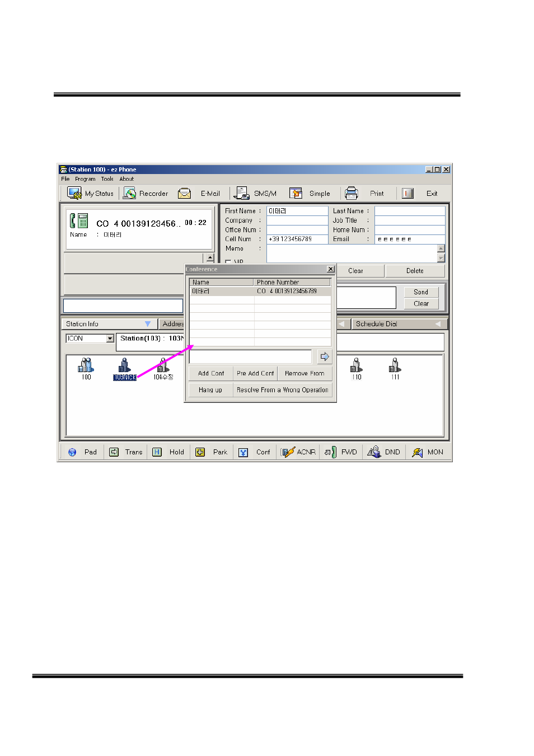Screen dimensions: 534x756
Task: Open the My Status toolbar item
Action: click(x=90, y=194)
